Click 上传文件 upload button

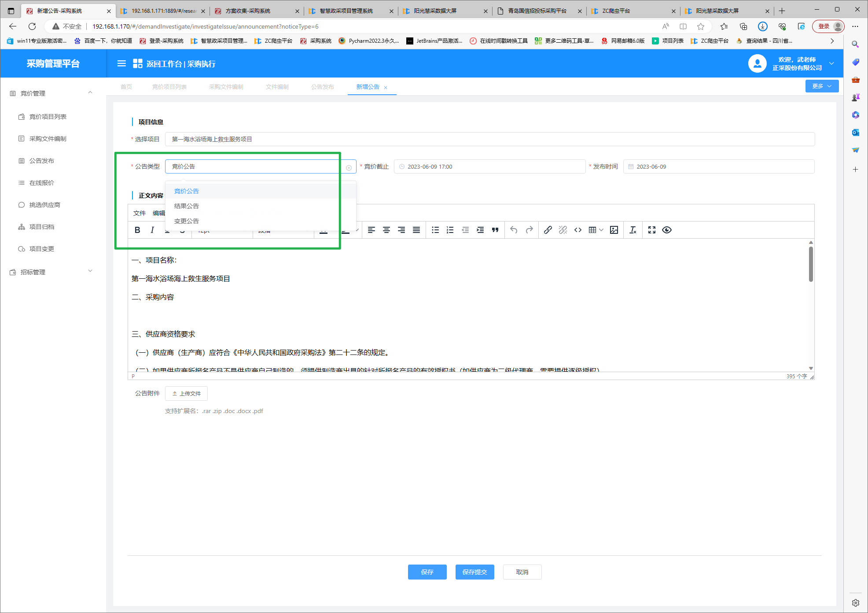[186, 394]
